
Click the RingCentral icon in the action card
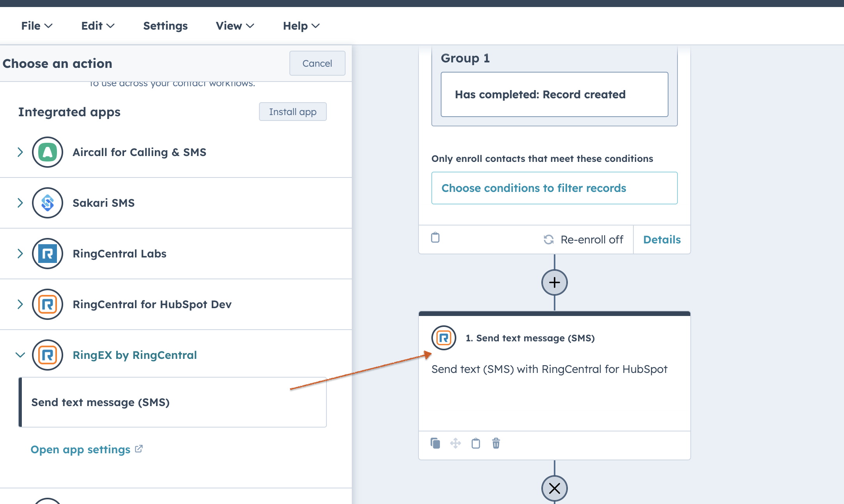point(444,338)
